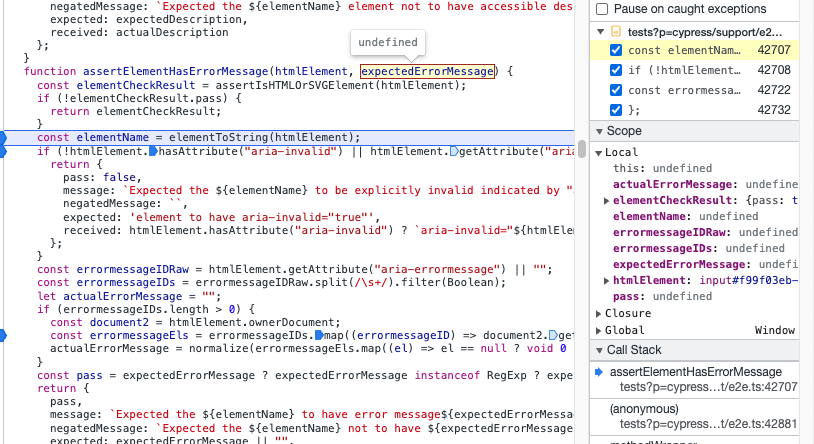Click assertElementHasErrorMessage function name in code
This screenshot has height=444, width=814.
pos(175,71)
